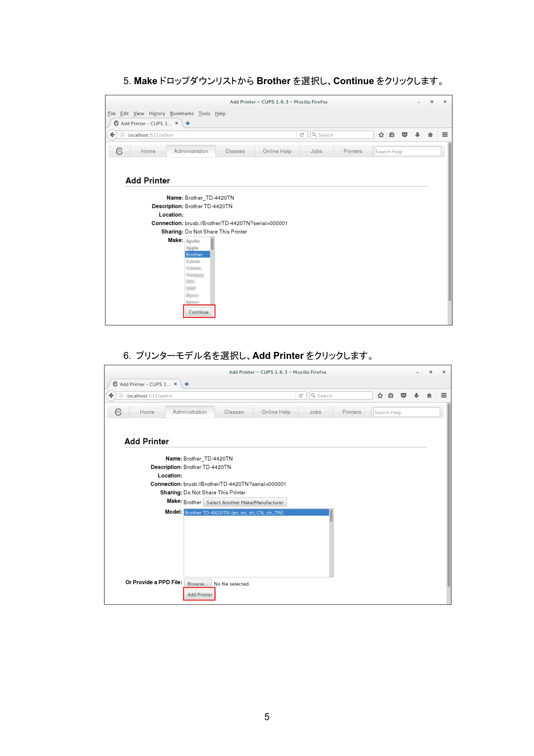The height and width of the screenshot is (756, 534).
Task: Go to the home page in the step 5 browser
Action: pyautogui.click(x=430, y=135)
